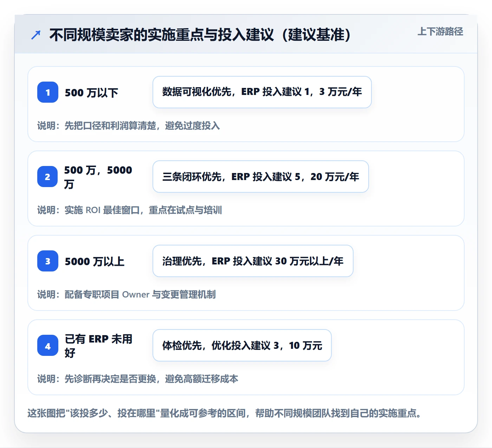Click the 已有 ERP 未用好 heading

point(98,346)
